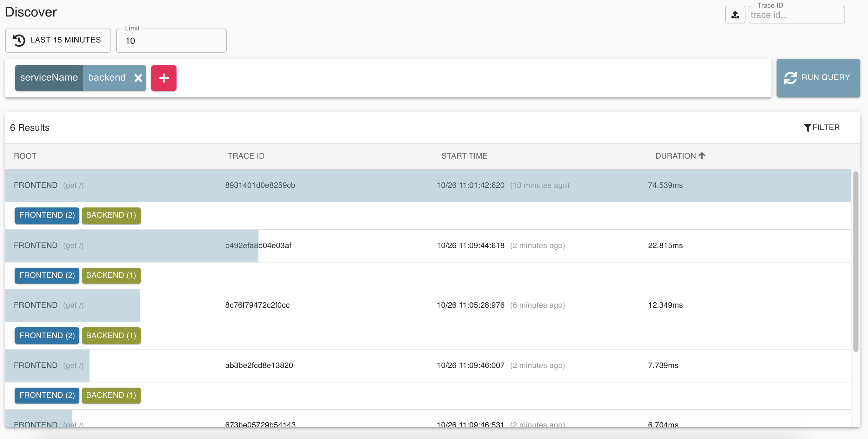Click the Run Query refresh icon

tap(790, 78)
